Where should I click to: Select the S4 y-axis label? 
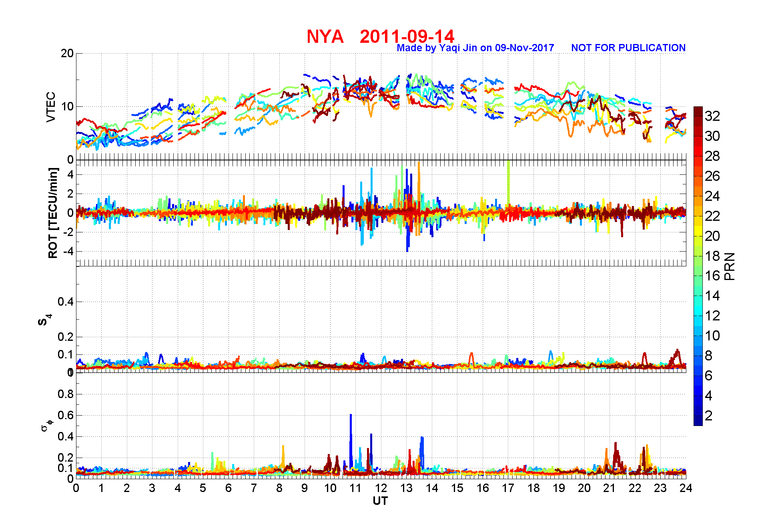(45, 320)
